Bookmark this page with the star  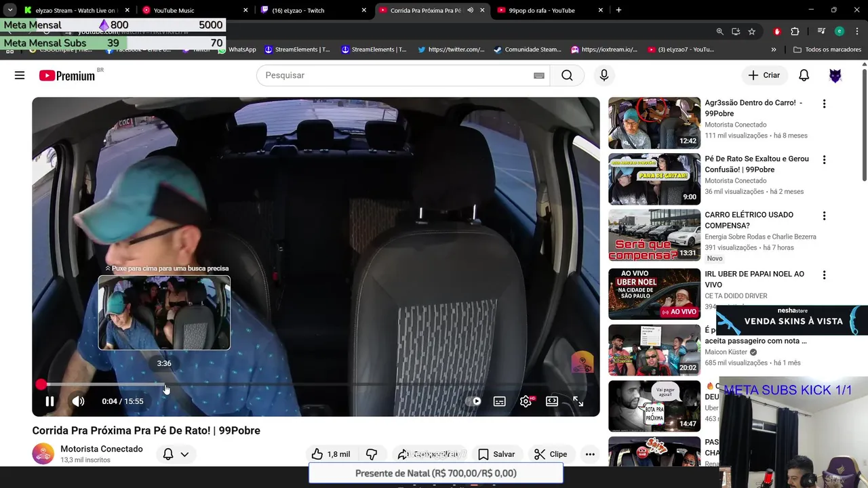(752, 31)
